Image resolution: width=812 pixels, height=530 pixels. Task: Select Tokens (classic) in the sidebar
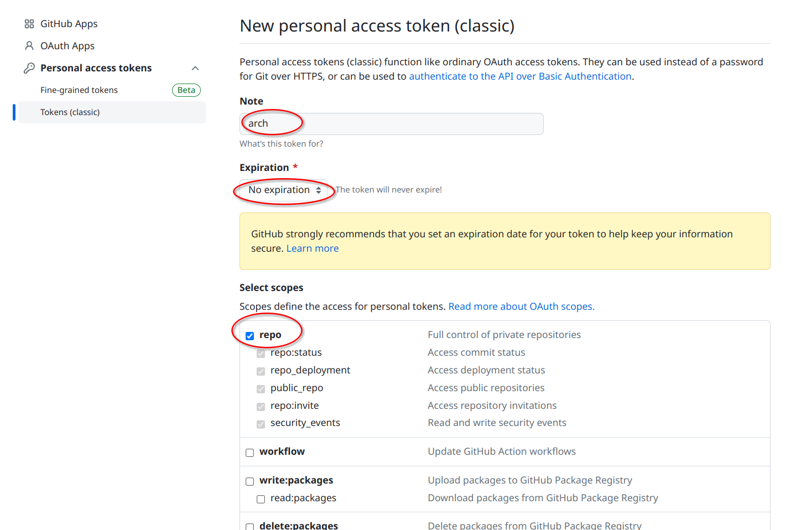(x=70, y=112)
